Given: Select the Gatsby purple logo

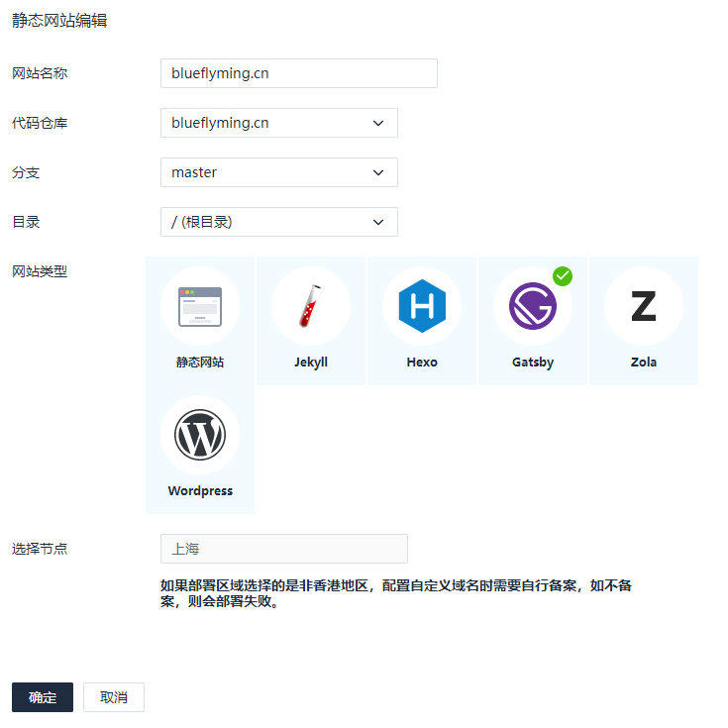Looking at the screenshot, I should click(533, 306).
